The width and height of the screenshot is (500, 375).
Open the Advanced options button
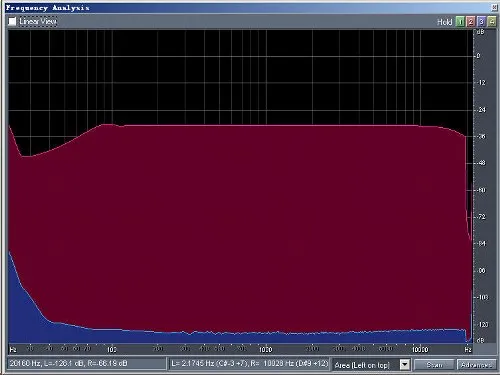(x=477, y=365)
